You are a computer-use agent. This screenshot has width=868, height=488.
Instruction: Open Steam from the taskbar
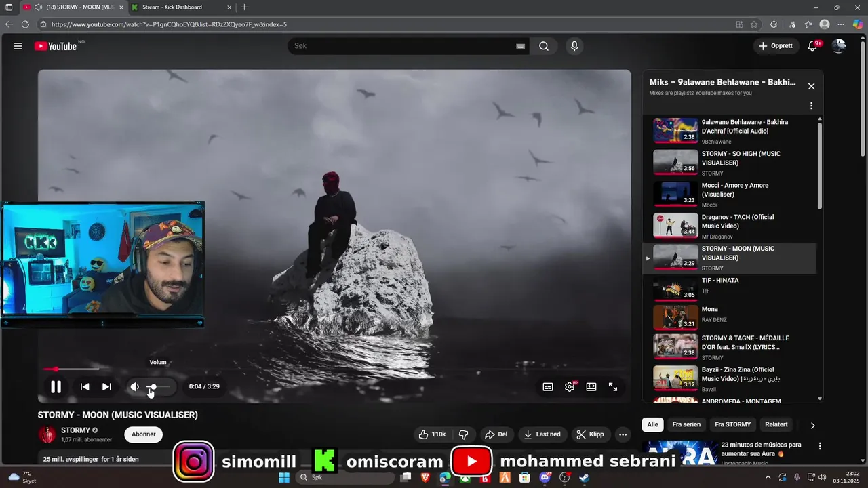click(585, 477)
